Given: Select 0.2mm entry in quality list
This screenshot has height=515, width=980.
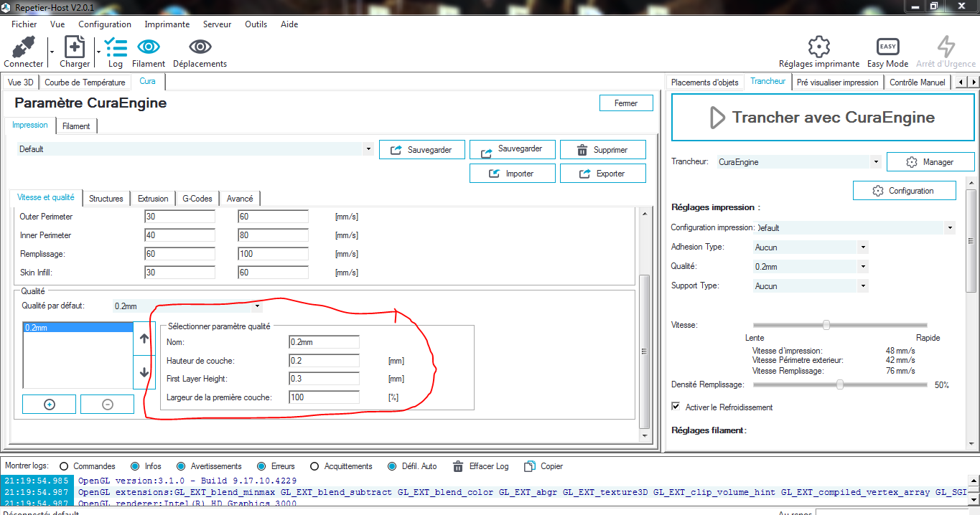Looking at the screenshot, I should (78, 328).
